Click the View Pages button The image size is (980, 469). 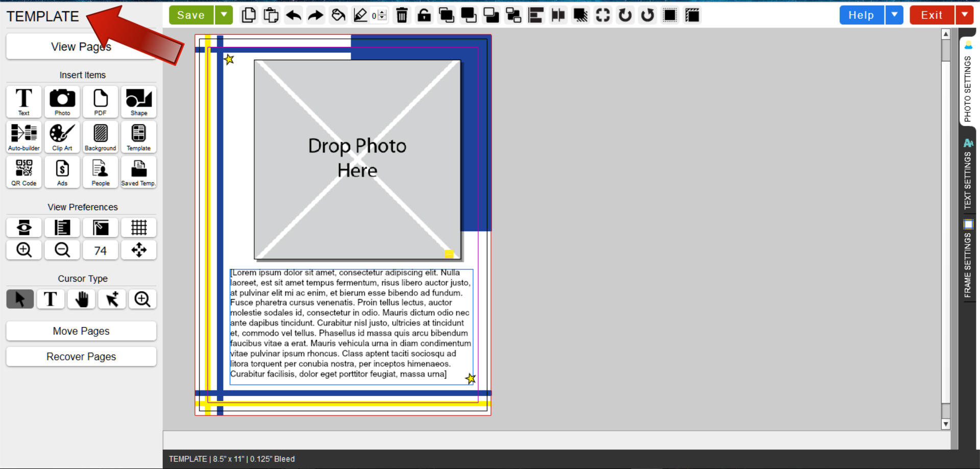pyautogui.click(x=81, y=47)
